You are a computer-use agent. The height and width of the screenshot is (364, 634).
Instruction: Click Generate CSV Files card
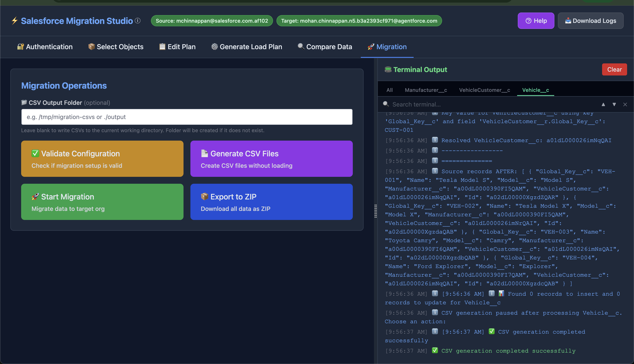coord(271,159)
